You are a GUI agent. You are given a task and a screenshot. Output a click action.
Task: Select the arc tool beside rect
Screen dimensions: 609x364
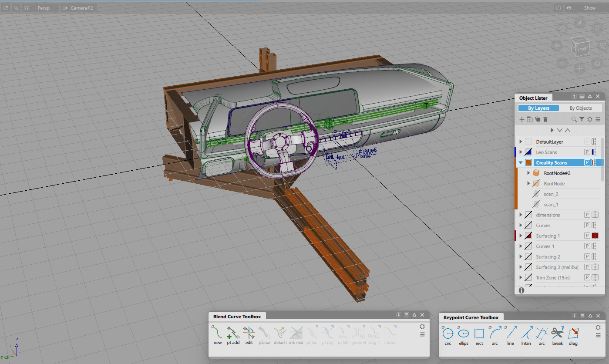point(495,335)
